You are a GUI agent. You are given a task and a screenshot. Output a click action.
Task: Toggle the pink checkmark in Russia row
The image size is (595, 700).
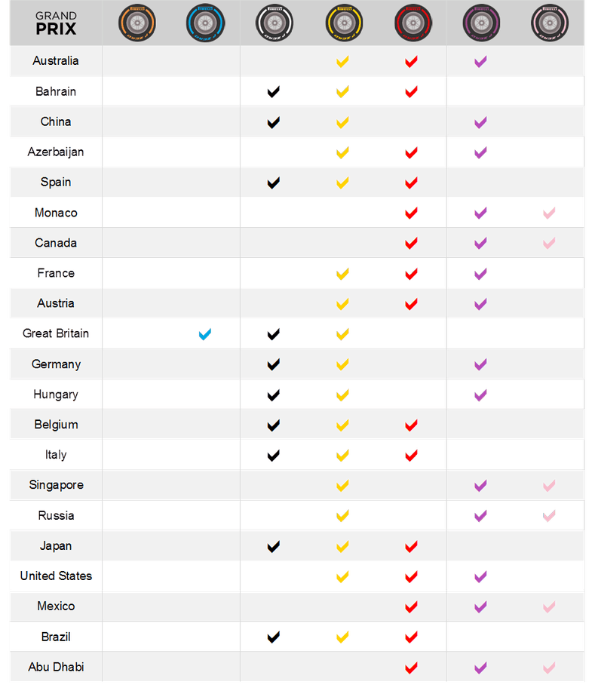(549, 516)
